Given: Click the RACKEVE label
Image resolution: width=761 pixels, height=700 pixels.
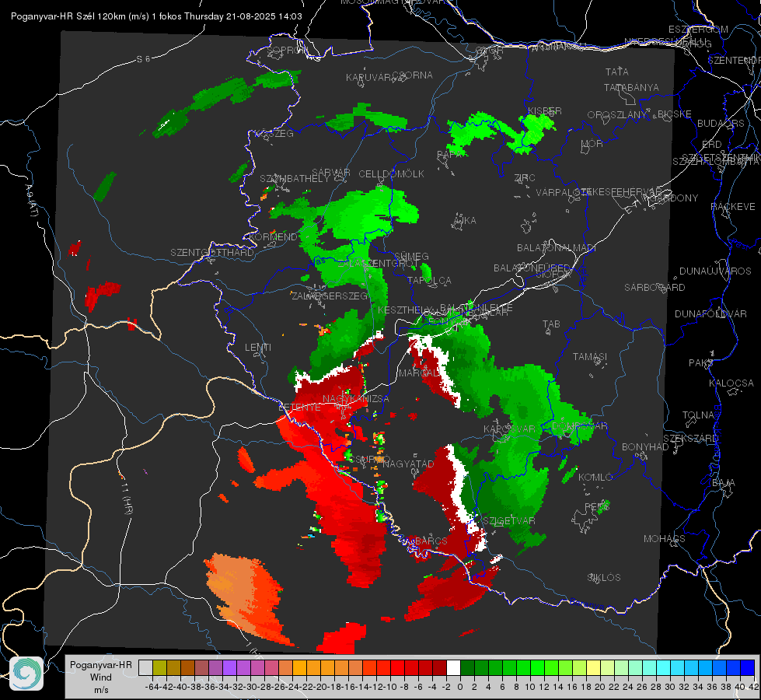Looking at the screenshot, I should (733, 207).
